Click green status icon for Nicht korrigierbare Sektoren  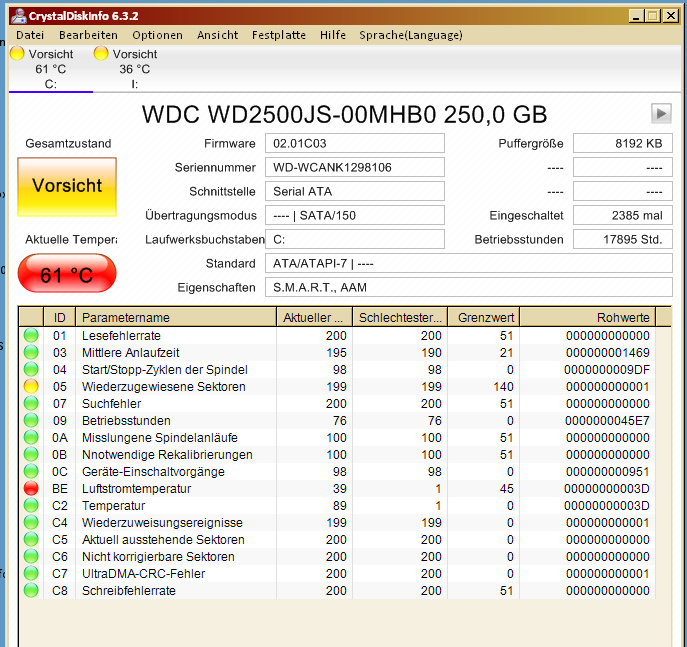click(31, 556)
